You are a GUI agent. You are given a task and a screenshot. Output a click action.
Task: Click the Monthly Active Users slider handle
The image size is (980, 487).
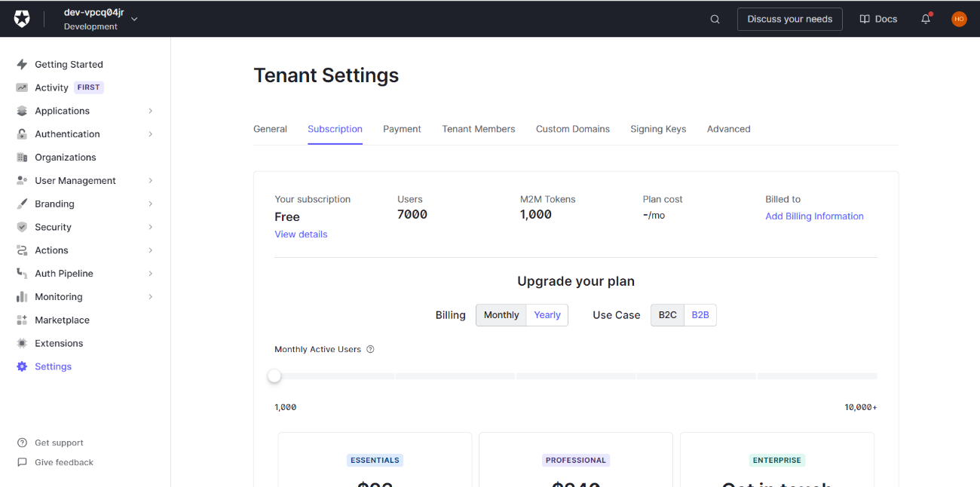pyautogui.click(x=274, y=375)
